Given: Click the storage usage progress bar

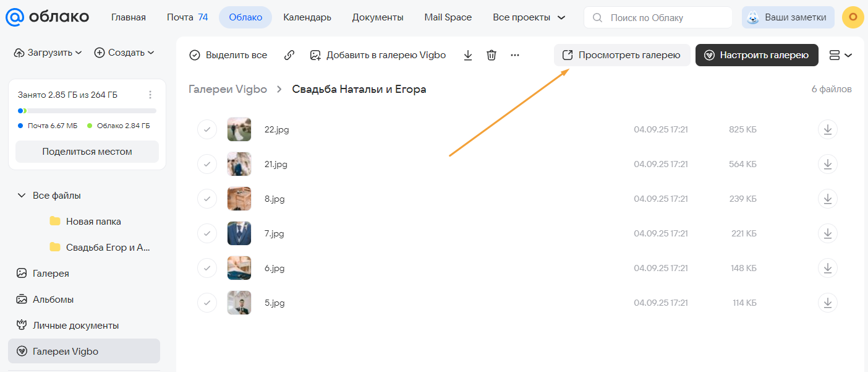Looking at the screenshot, I should coord(87,111).
